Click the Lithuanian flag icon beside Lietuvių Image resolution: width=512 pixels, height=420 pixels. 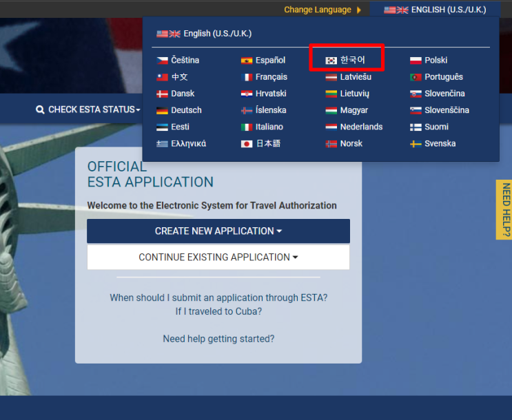[331, 94]
